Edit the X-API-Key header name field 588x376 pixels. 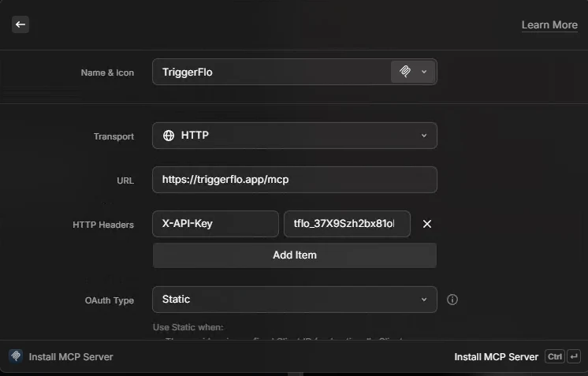[215, 224]
